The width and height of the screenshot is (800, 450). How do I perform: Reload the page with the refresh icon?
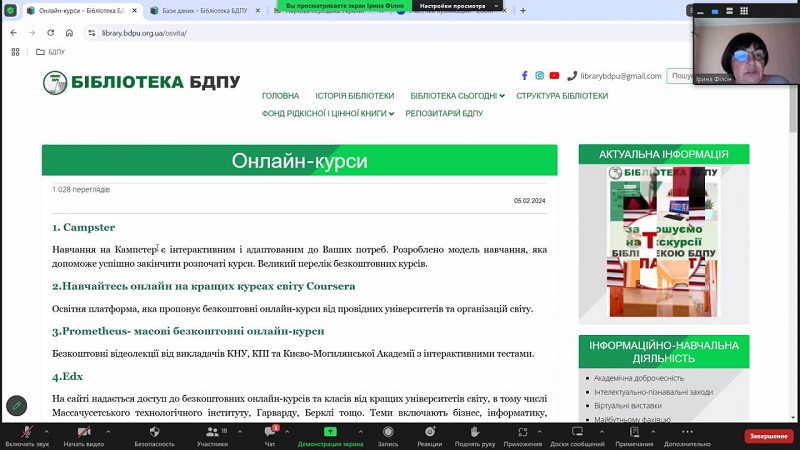51,33
